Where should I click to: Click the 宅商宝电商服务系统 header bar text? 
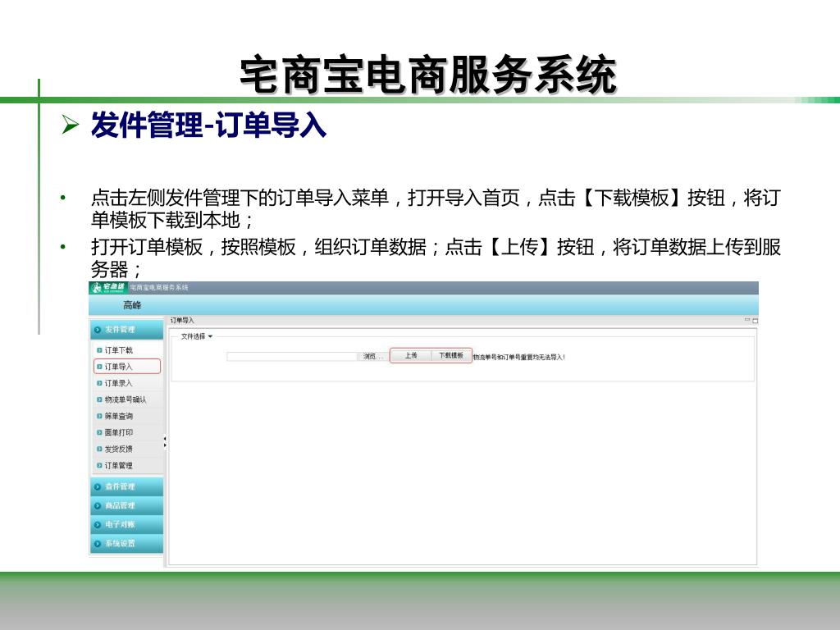tap(159, 288)
